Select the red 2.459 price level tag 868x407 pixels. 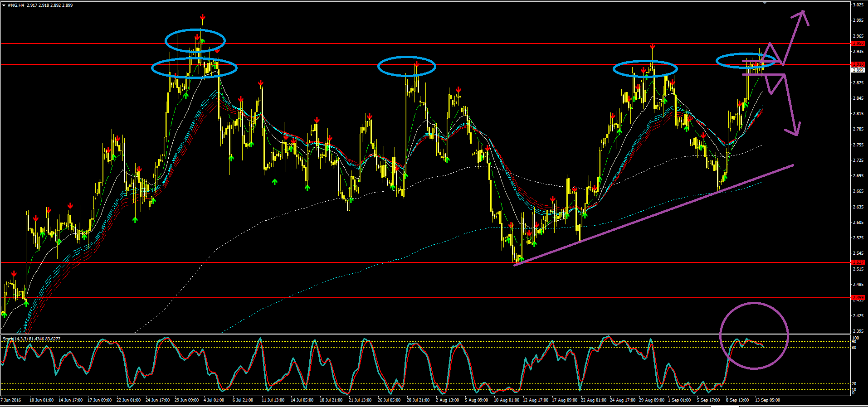click(858, 298)
